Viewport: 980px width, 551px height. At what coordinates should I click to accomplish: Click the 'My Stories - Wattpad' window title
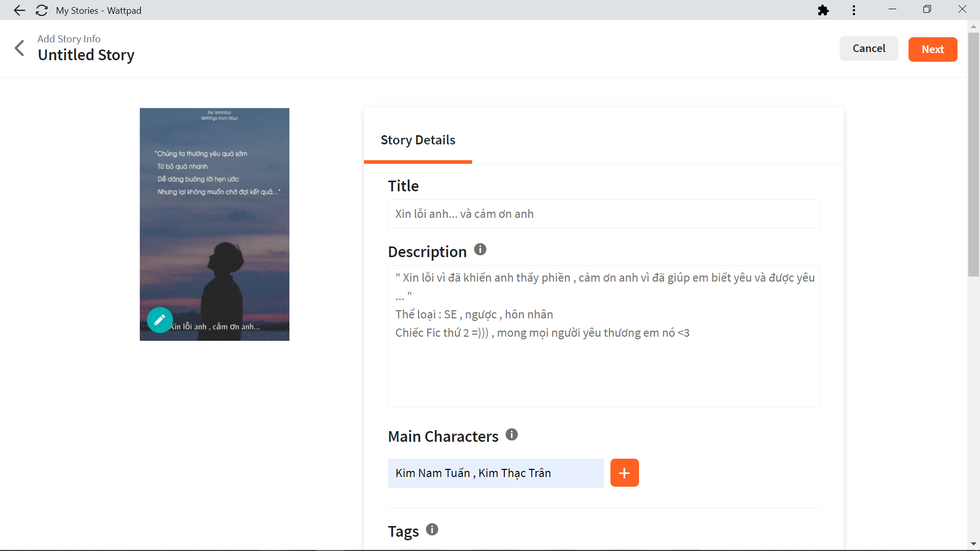(x=99, y=10)
